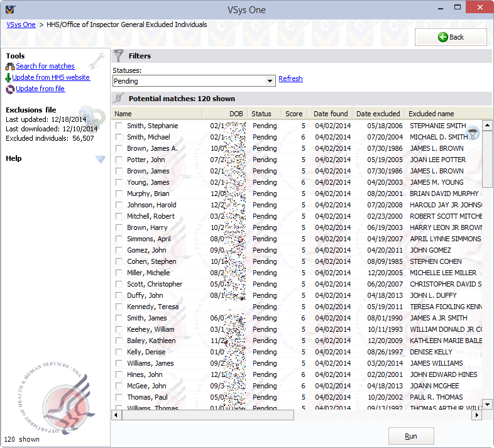Click the green download arrow icon
Viewport: 494px width, 448px height.
[x=8, y=78]
